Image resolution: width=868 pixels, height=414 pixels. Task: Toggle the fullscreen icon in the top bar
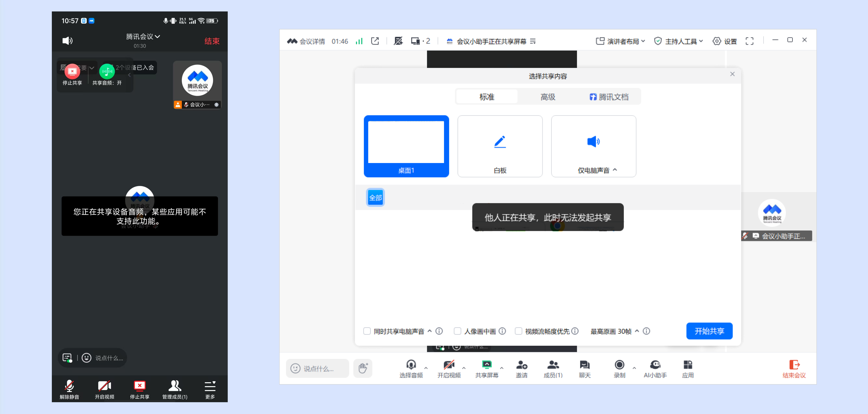tap(749, 41)
